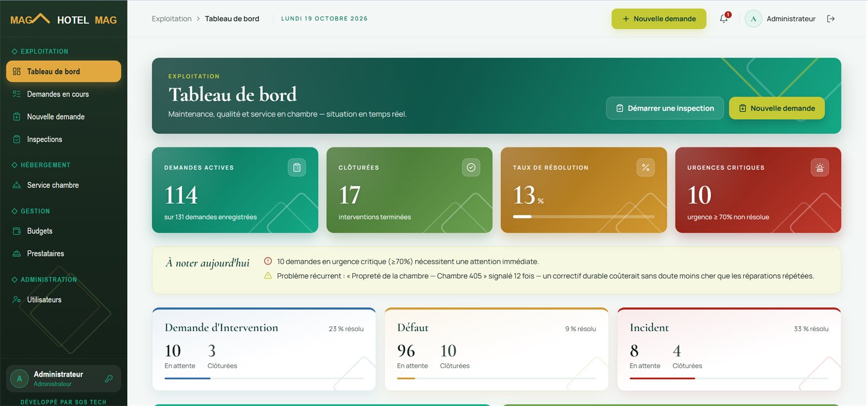Click the percent icon on Taux de résolution card
The image size is (868, 406).
[646, 167]
